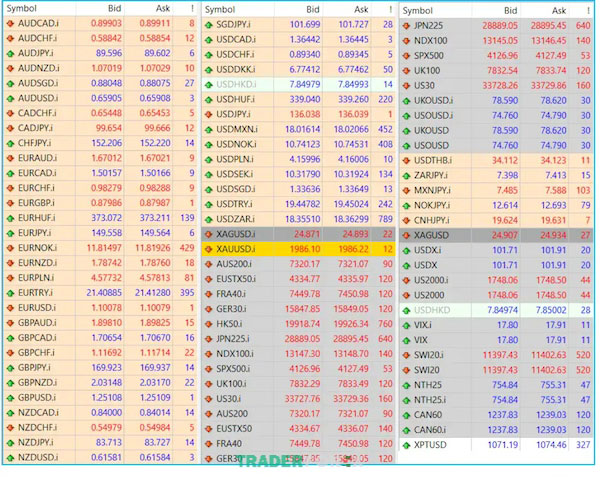The image size is (600, 477).
Task: Click the arrow icon beside EURGBP.i
Action: tap(10, 203)
